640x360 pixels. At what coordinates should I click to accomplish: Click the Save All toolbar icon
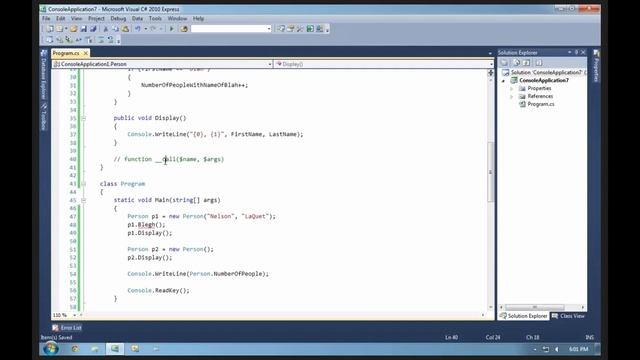[93, 29]
